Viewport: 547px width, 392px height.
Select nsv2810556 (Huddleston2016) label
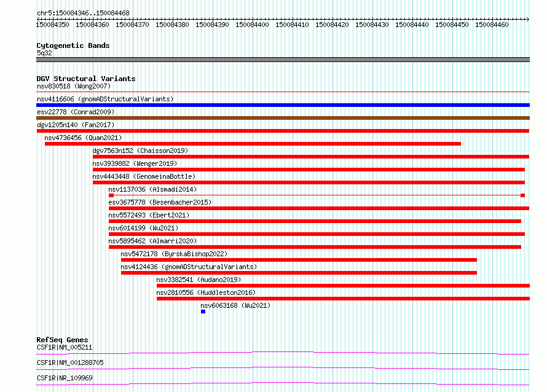[x=206, y=292]
